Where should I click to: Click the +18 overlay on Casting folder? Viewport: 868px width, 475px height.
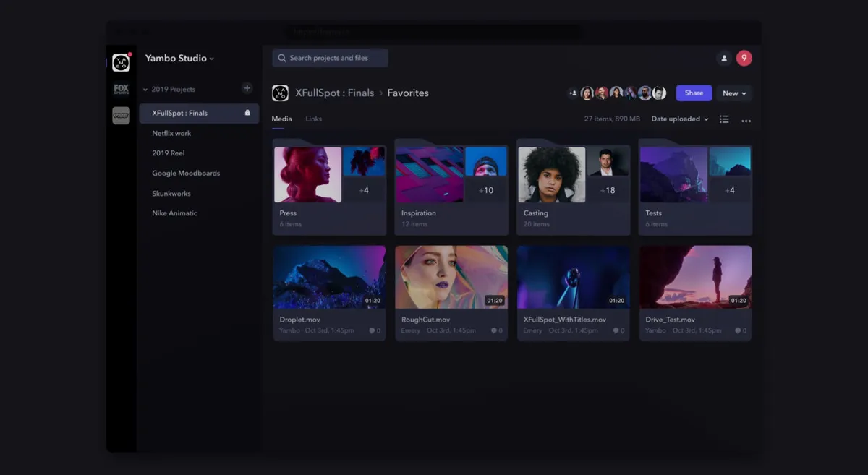tap(608, 190)
